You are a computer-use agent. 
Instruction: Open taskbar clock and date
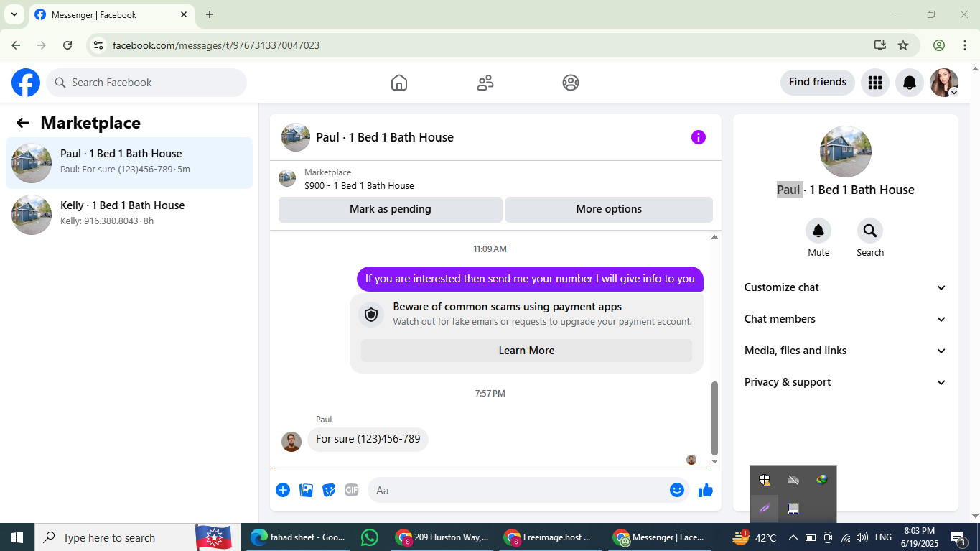(920, 537)
